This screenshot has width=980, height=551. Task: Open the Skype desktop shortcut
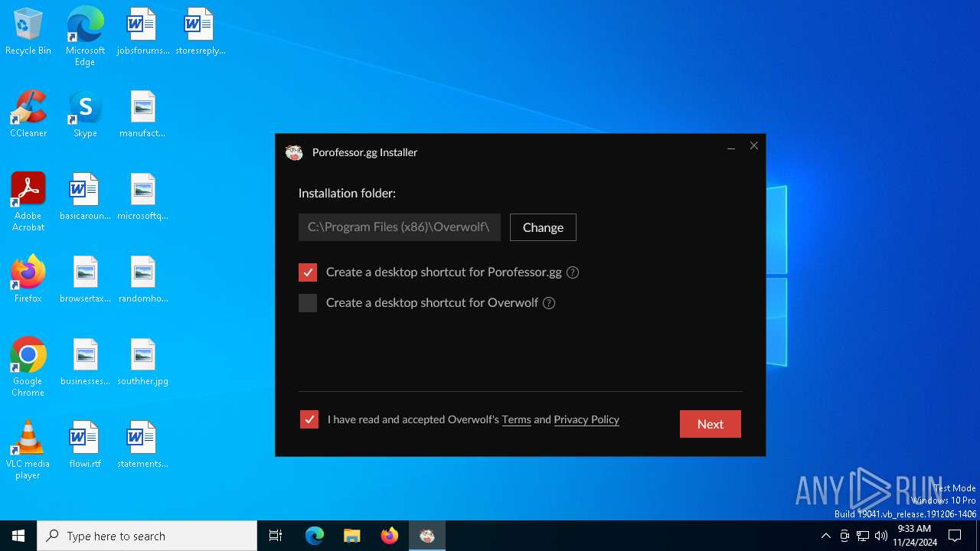tap(85, 115)
